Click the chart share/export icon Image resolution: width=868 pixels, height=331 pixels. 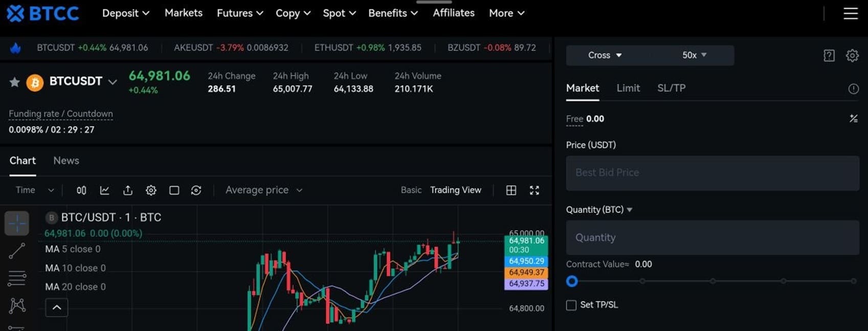[128, 191]
